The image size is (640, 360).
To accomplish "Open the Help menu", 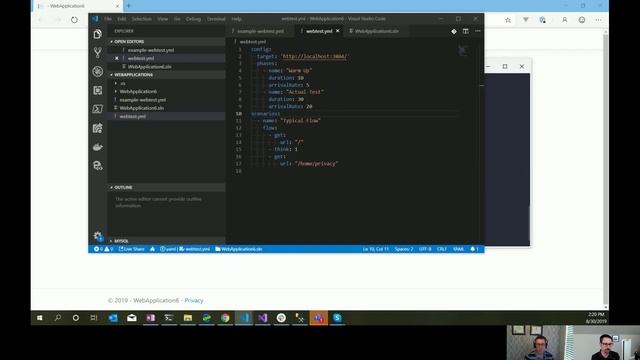I will (236, 19).
